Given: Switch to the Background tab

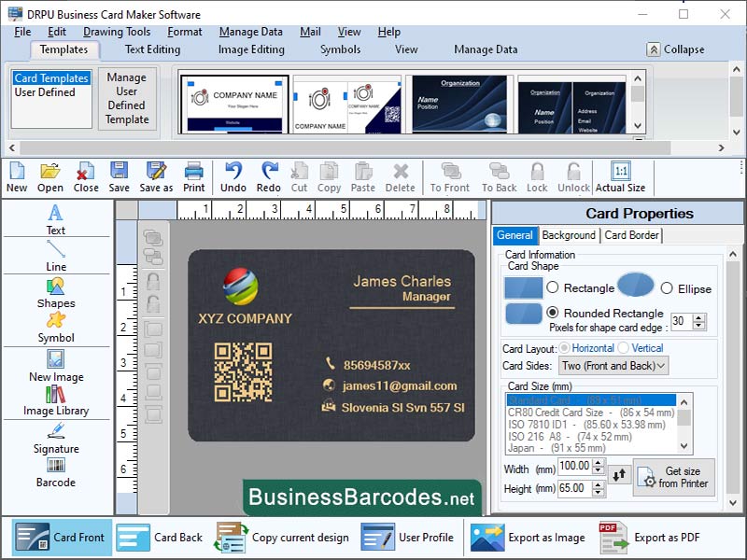Looking at the screenshot, I should point(569,235).
